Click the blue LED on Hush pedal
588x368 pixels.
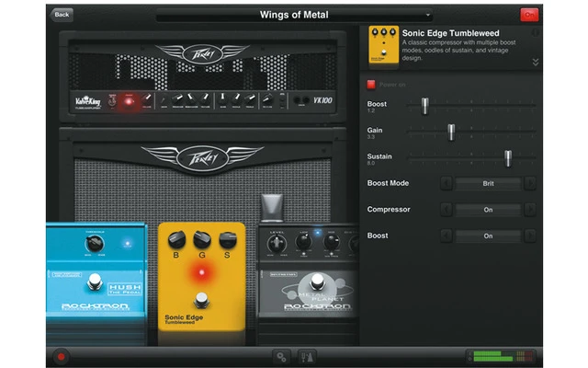[128, 244]
